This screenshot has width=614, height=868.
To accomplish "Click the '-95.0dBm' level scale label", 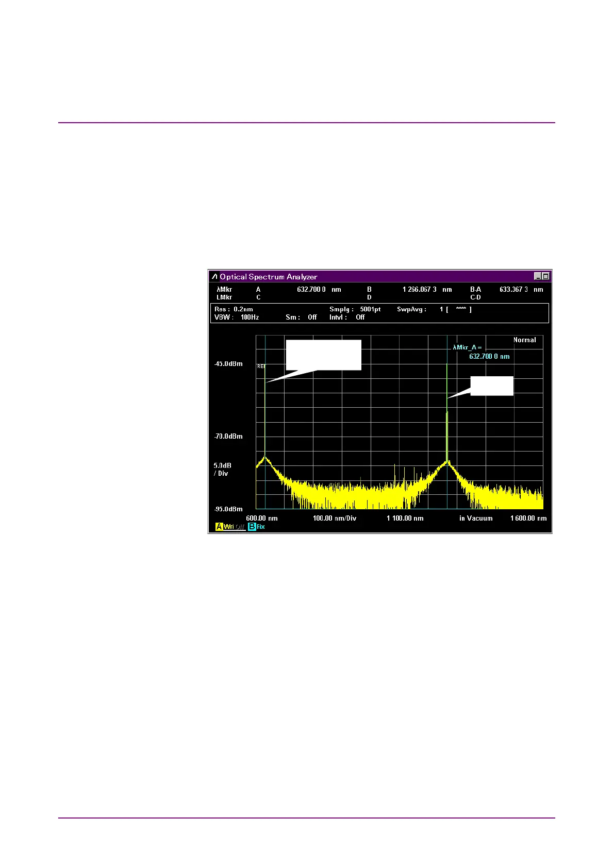I will pos(228,509).
